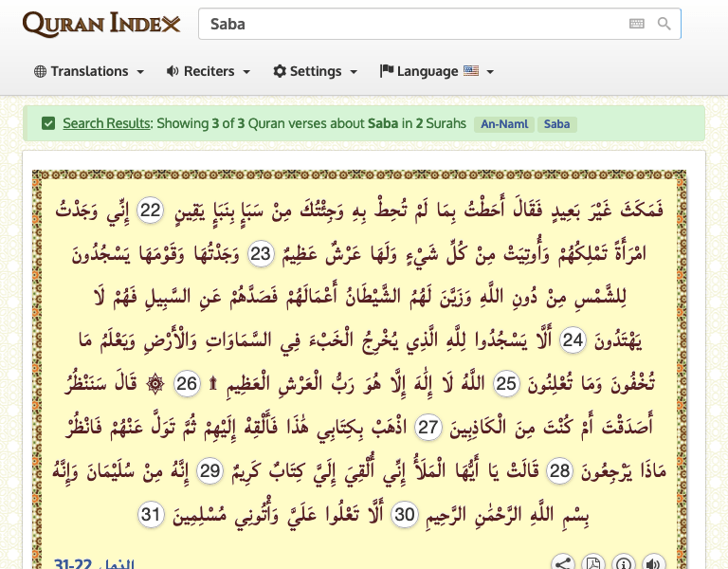Open the Reciters dropdown

coord(209,71)
